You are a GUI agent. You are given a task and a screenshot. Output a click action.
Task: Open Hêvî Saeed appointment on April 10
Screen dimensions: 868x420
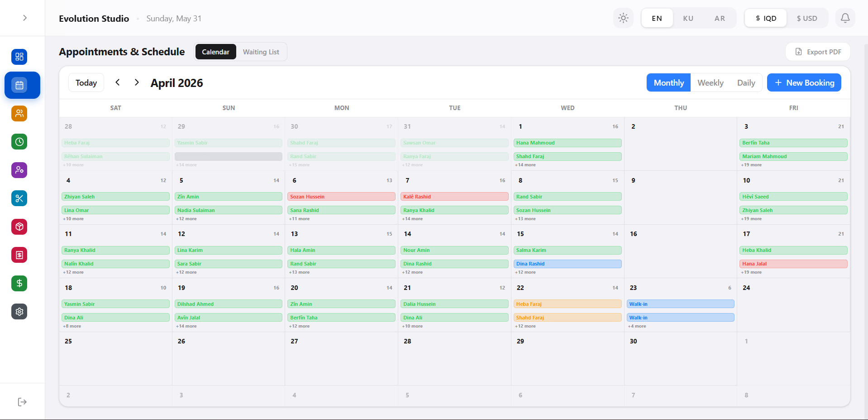tap(793, 197)
